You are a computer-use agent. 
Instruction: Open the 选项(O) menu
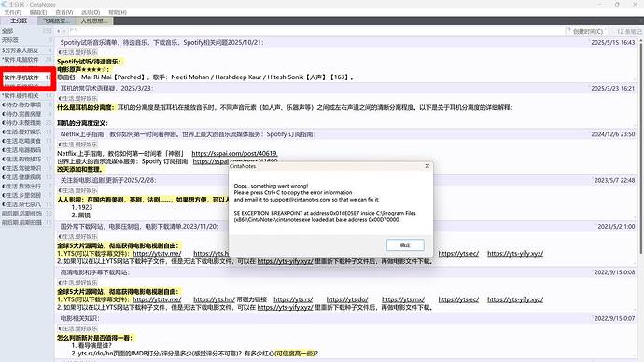coord(91,12)
